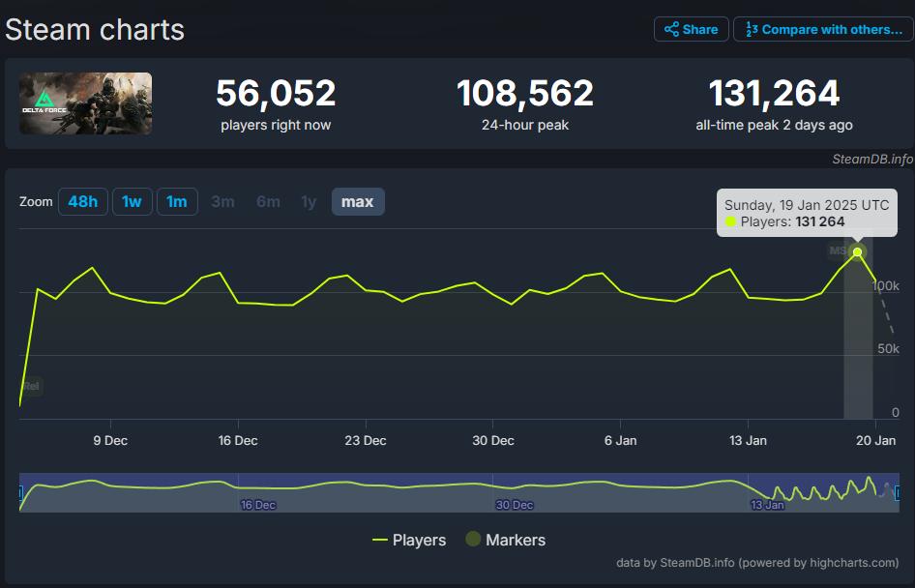Click the 16 Dec axis label
Image resolution: width=915 pixels, height=588 pixels.
pyautogui.click(x=238, y=441)
